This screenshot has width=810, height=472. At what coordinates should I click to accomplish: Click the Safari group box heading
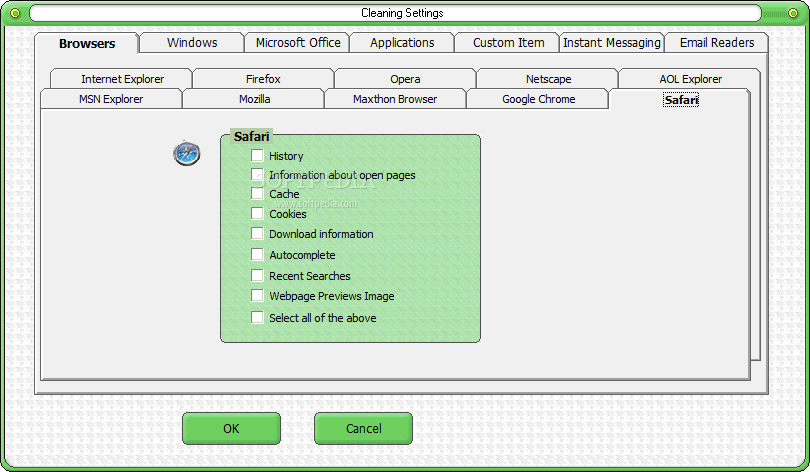[251, 136]
